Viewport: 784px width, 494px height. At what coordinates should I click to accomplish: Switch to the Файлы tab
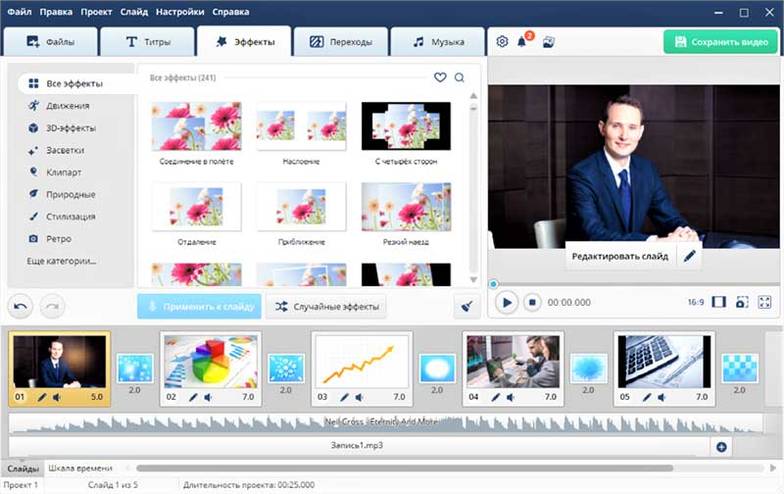[x=50, y=42]
